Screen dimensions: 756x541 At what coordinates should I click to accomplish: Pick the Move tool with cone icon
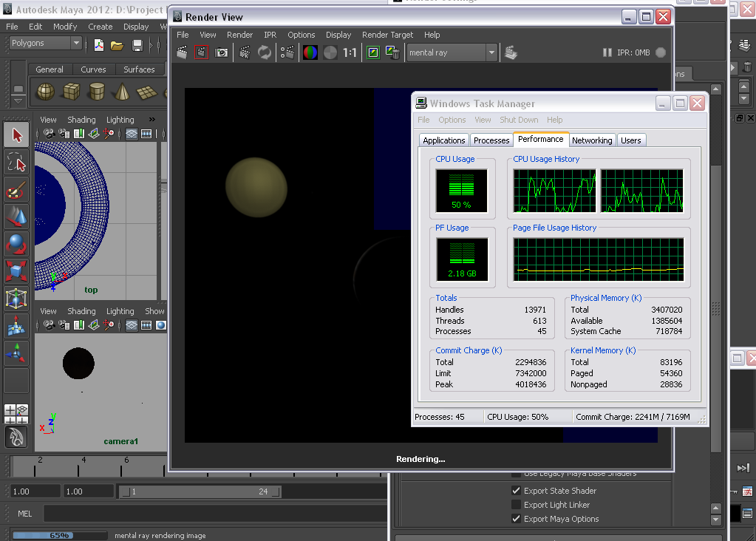click(17, 217)
